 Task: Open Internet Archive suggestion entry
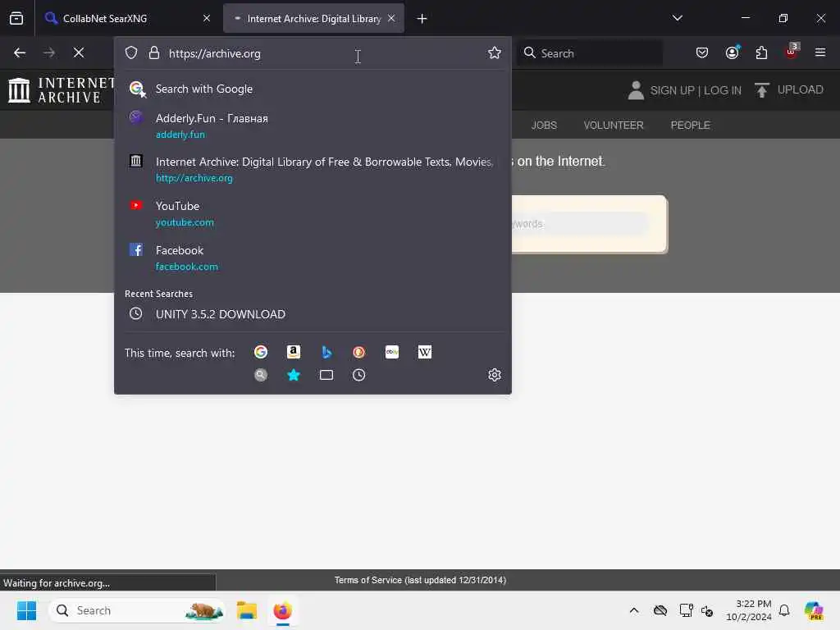click(313, 169)
